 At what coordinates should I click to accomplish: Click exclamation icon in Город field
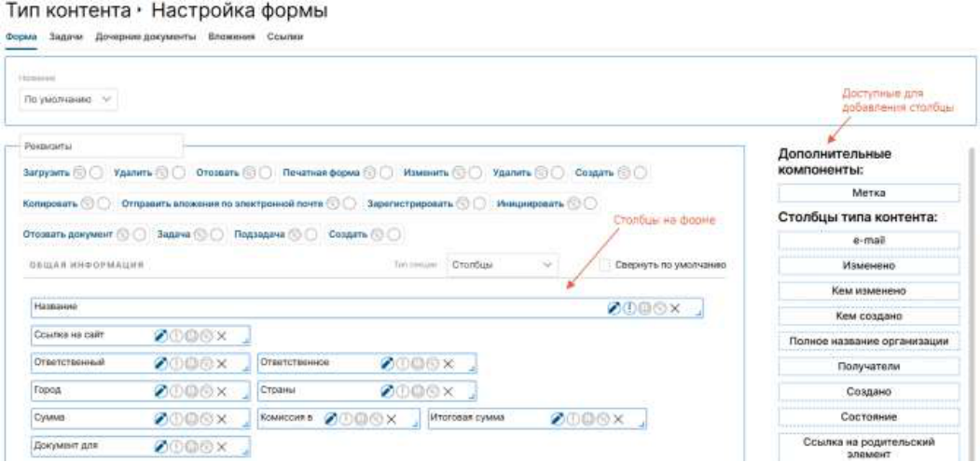tap(176, 391)
